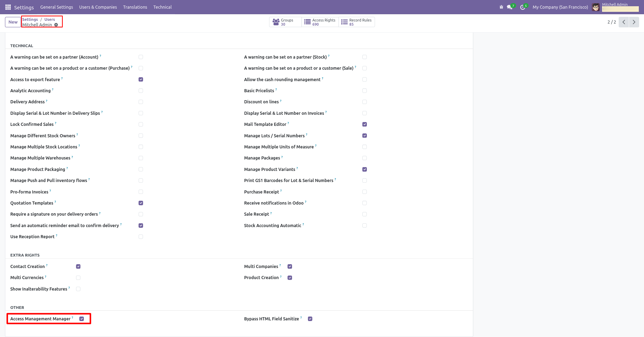Enable Manage Multiple Warehouses checkbox

pyautogui.click(x=141, y=158)
